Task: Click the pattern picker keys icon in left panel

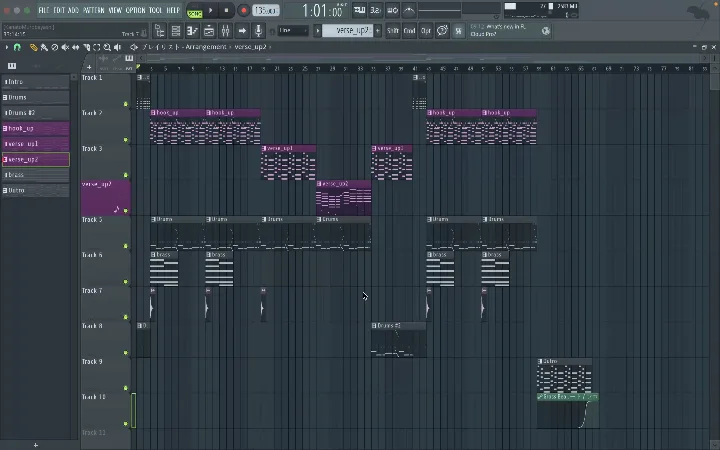Action: pos(12,66)
